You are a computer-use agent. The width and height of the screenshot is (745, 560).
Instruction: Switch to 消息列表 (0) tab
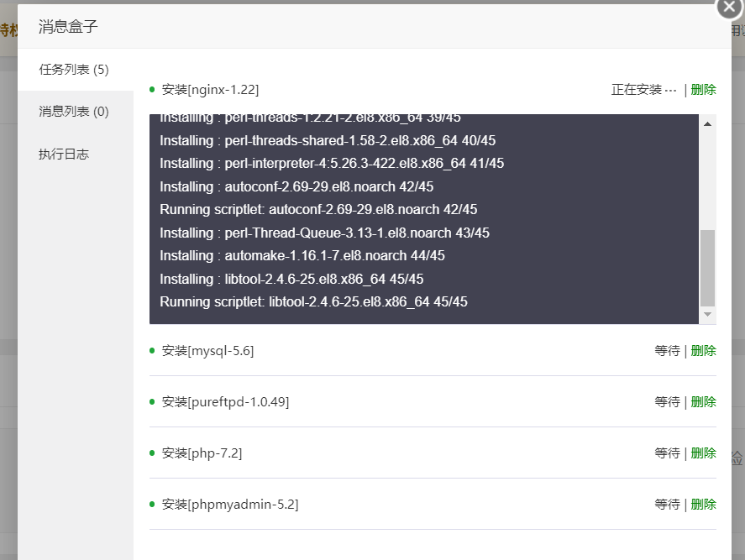(x=76, y=112)
